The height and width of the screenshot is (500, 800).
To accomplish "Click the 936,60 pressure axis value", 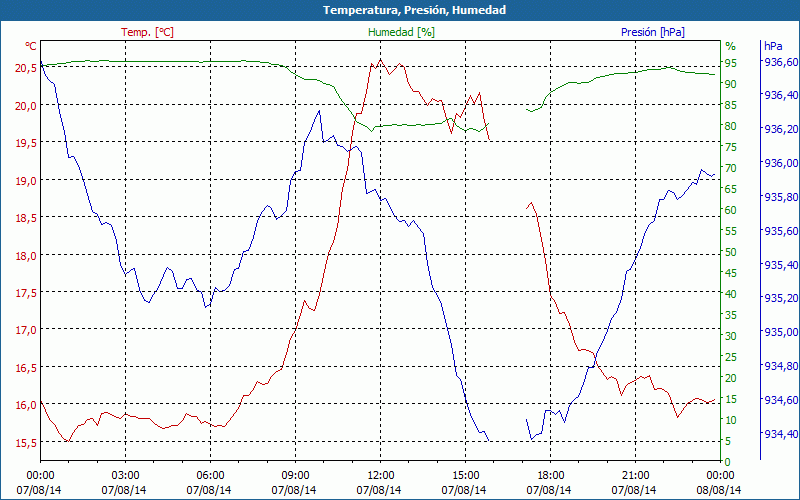I will point(781,62).
